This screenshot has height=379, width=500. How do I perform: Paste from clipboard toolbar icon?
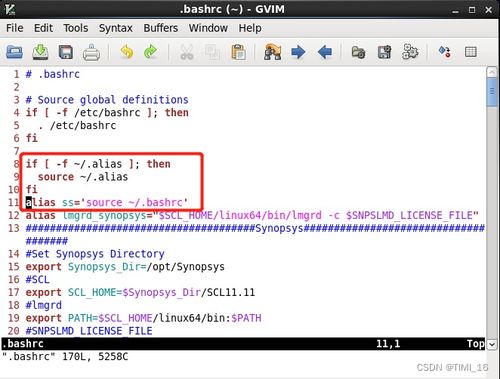point(239,52)
